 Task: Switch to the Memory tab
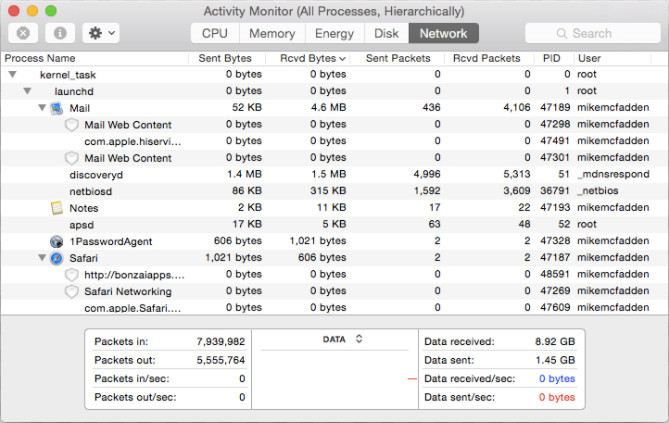point(272,33)
